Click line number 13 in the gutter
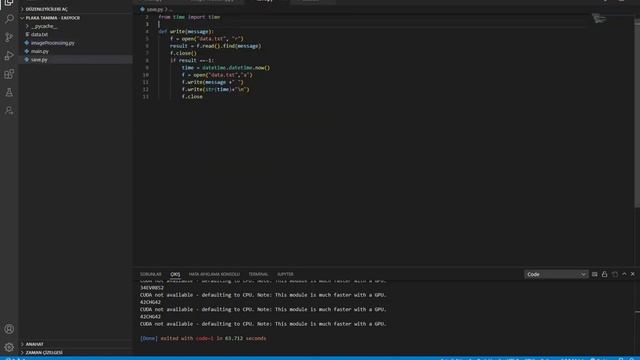The height and width of the screenshot is (360, 640). pos(146,97)
